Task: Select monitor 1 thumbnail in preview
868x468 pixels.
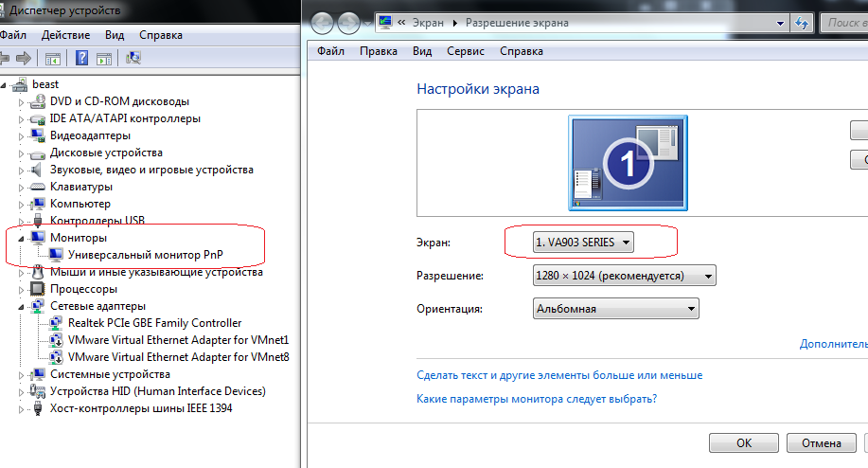Action: tap(628, 163)
